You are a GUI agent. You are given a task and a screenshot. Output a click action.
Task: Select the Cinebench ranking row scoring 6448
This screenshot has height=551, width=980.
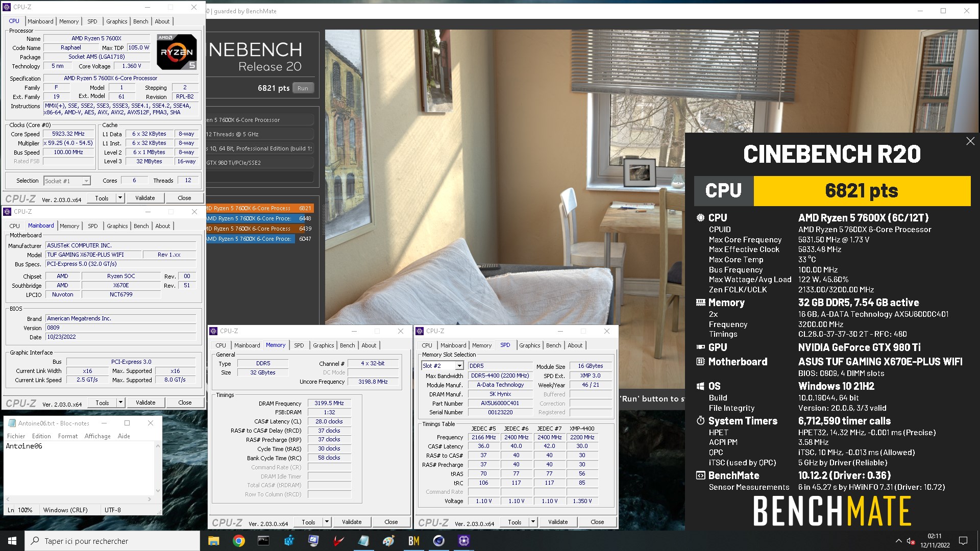[x=260, y=218]
